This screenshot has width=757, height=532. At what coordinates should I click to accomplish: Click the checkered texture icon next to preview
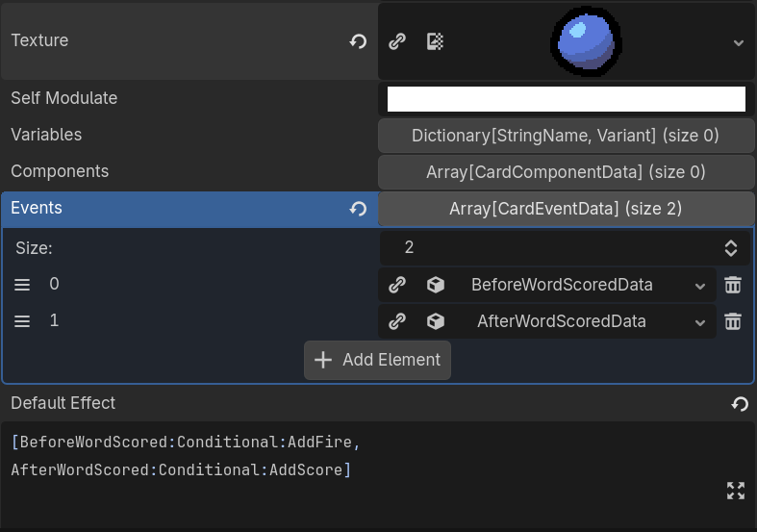(x=435, y=41)
